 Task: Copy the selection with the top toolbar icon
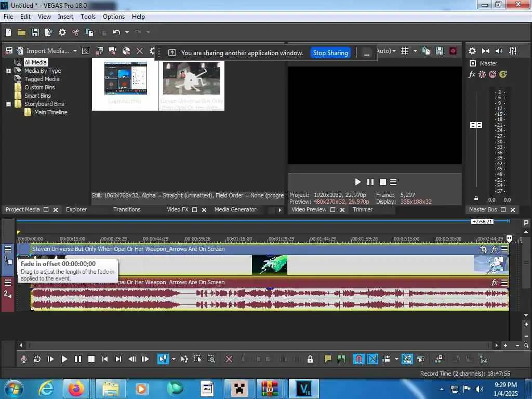click(89, 32)
